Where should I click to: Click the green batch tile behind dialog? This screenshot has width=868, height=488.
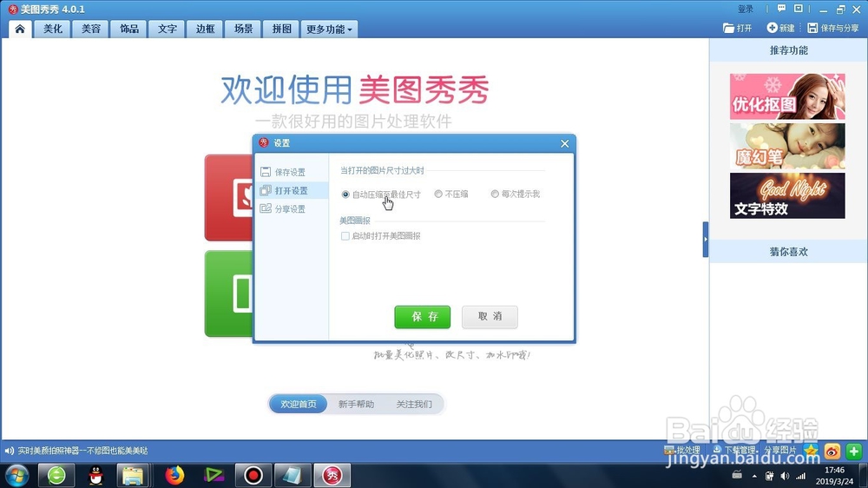(x=228, y=293)
